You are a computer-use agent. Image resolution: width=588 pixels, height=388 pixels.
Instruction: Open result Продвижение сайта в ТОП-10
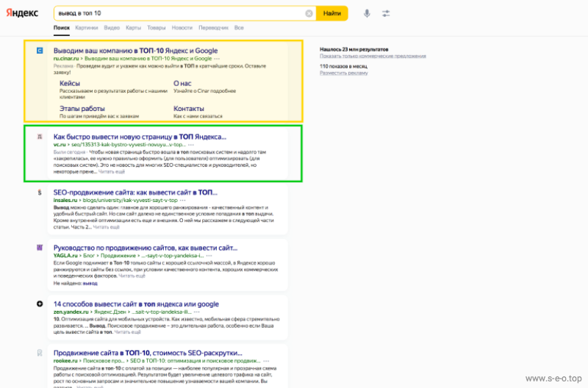pos(148,353)
